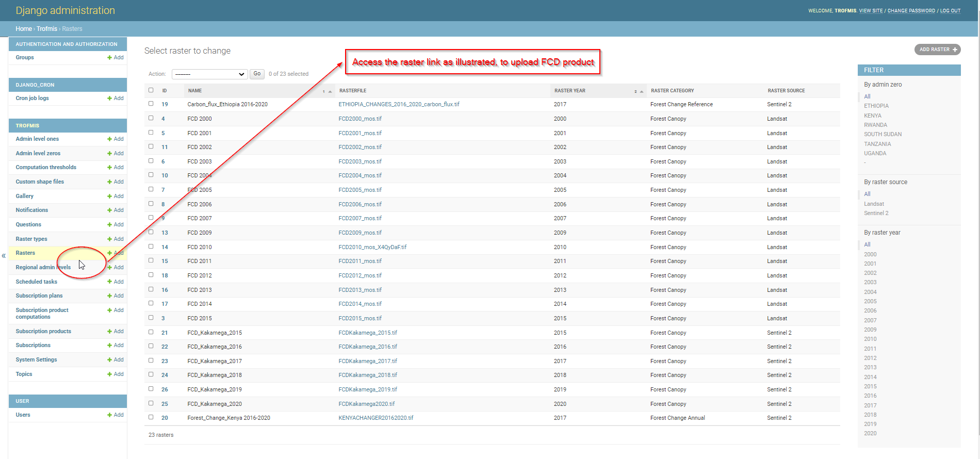Filter by admin zero ETHIOPIA
Image resolution: width=980 pixels, height=459 pixels.
pos(876,106)
